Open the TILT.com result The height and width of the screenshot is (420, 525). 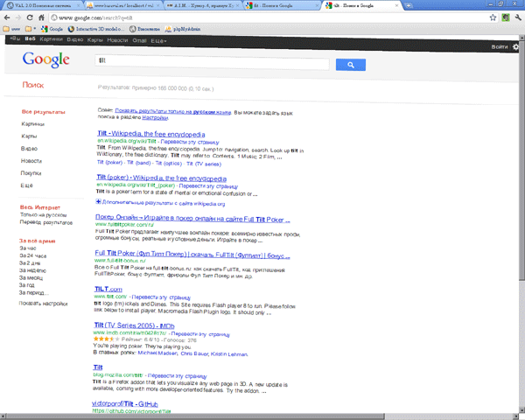[x=108, y=289]
